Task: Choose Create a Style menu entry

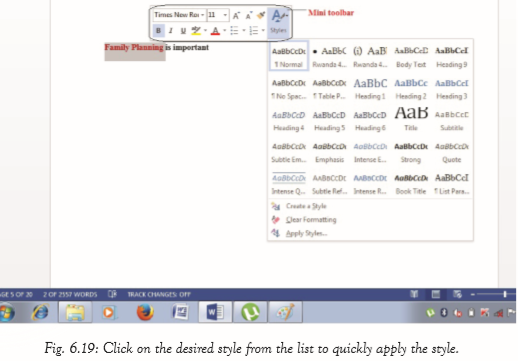Action: click(x=370, y=206)
